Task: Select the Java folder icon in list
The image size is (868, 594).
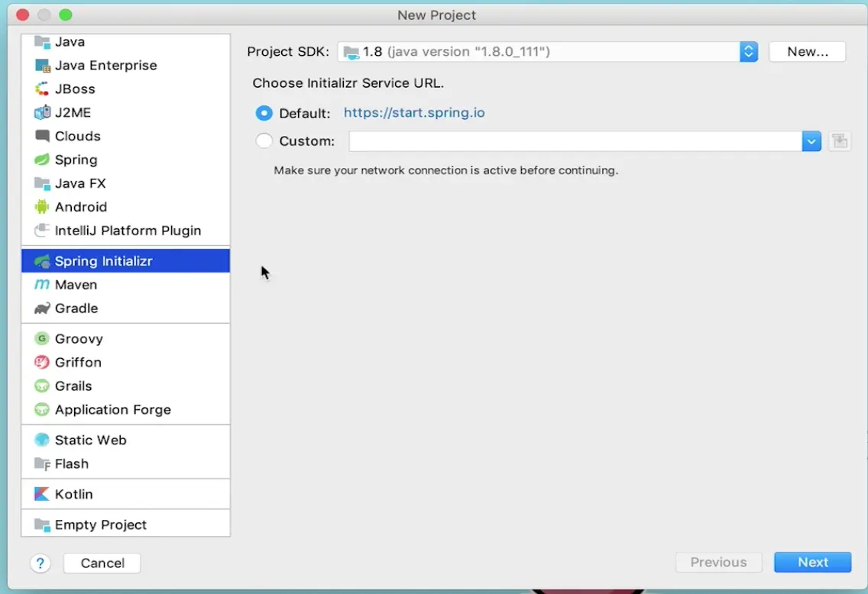Action: pyautogui.click(x=42, y=41)
